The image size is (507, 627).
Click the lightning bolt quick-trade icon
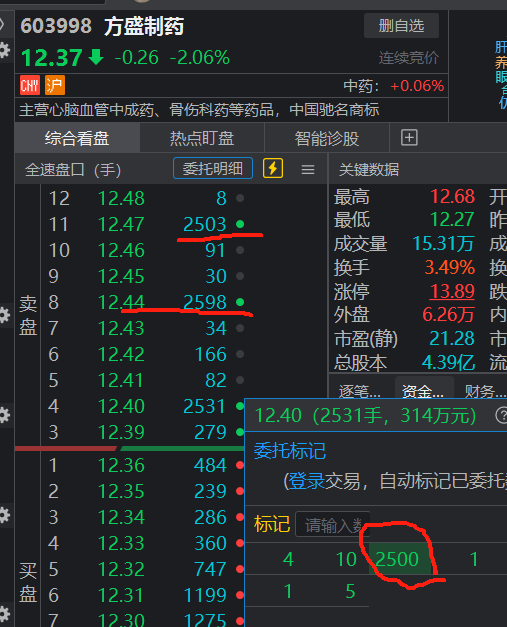tap(273, 168)
